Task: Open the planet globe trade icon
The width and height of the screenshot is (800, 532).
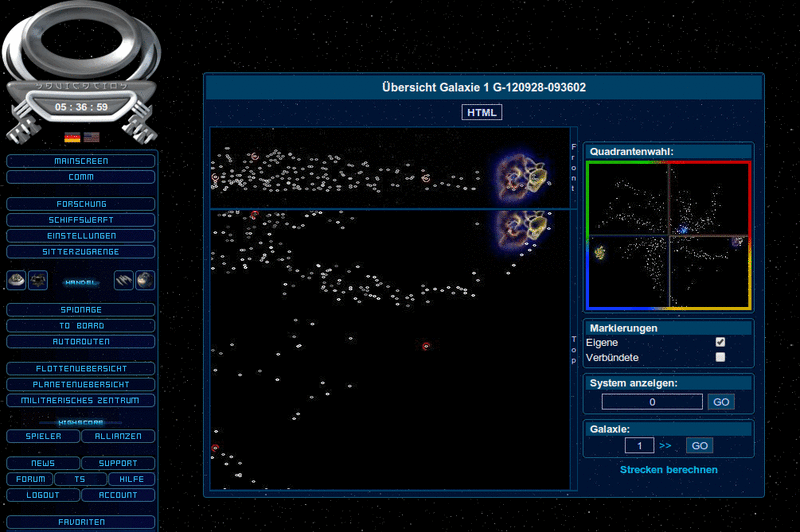Action: click(x=145, y=280)
